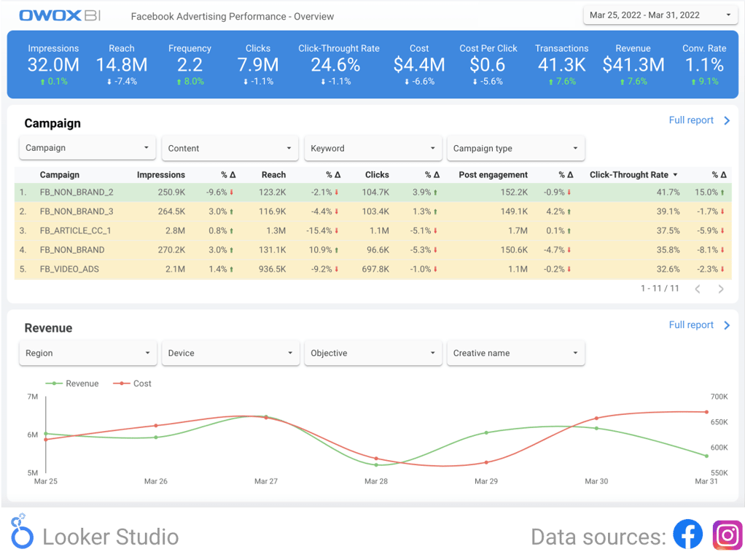The height and width of the screenshot is (560, 745).
Task: Toggle the red Cost legend item
Action: click(132, 384)
